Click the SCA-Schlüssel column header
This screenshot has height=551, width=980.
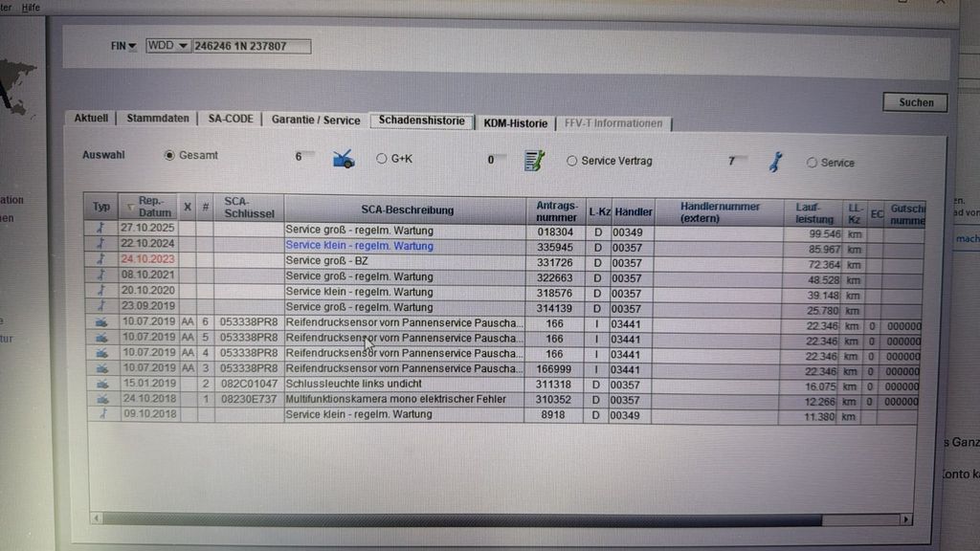tap(249, 208)
